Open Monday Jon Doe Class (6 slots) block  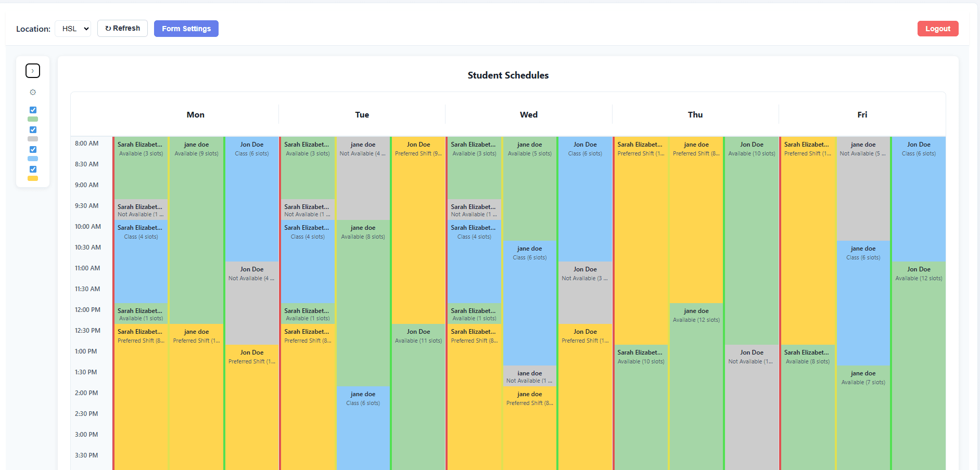(252, 199)
